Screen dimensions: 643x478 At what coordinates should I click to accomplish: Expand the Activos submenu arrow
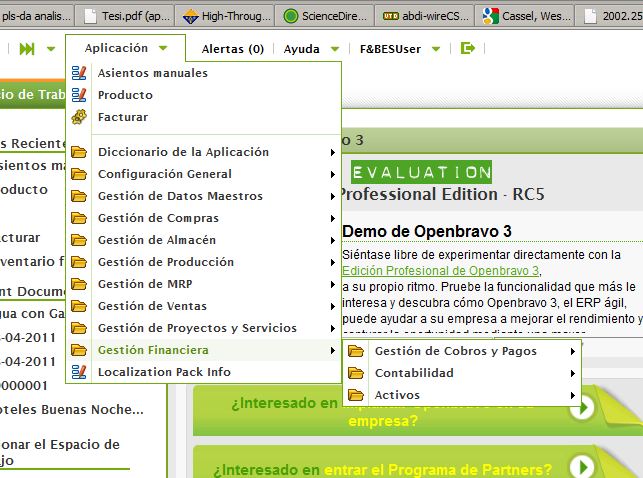coord(572,395)
